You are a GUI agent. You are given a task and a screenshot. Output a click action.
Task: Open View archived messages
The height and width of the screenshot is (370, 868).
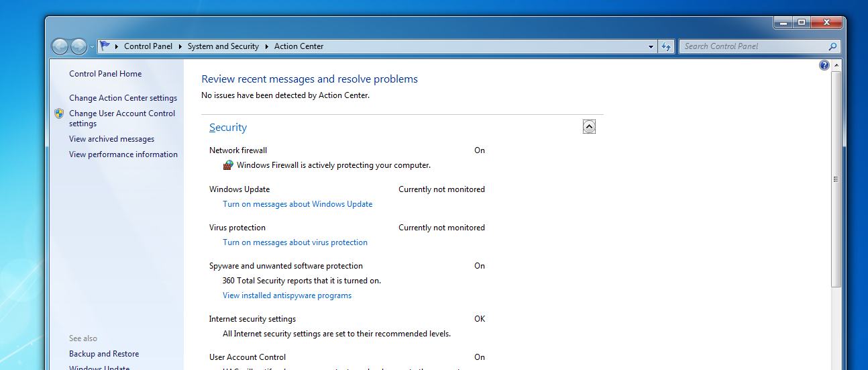111,139
